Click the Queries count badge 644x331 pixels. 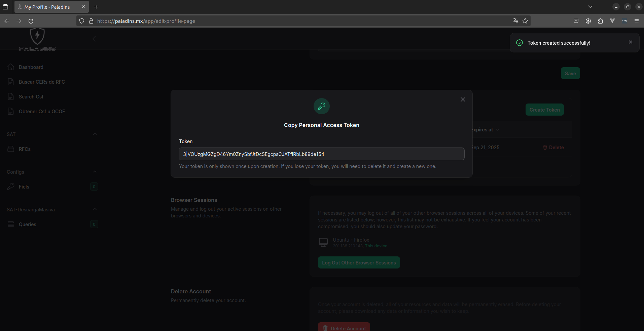[94, 224]
